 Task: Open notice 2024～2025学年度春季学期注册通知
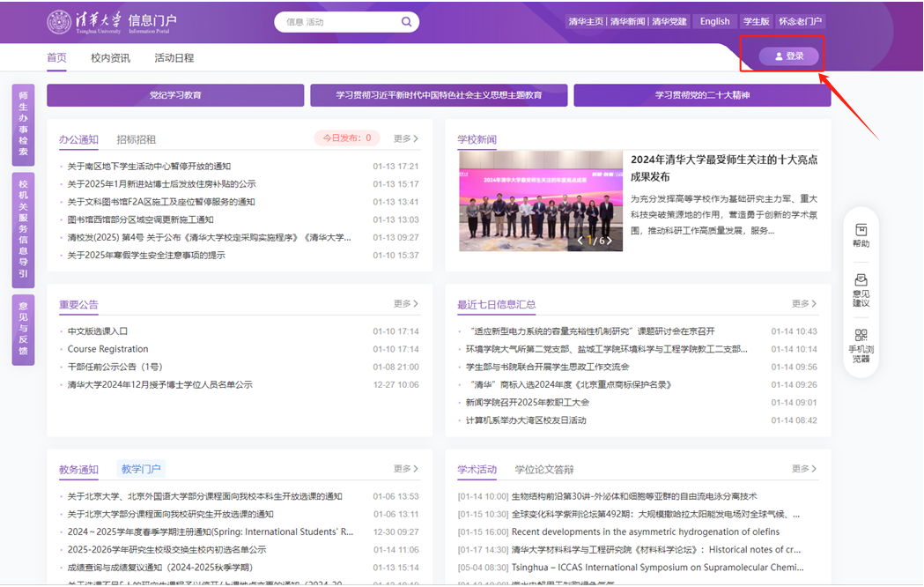pos(211,531)
